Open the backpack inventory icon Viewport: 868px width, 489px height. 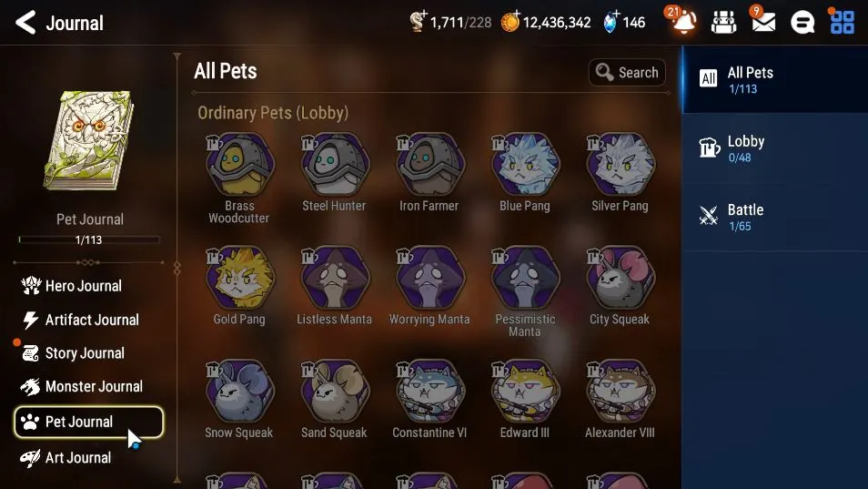(x=723, y=22)
